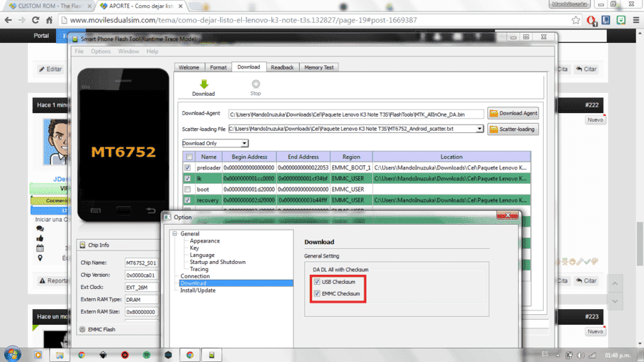Click the post number #223 link
The image size is (644, 362).
click(x=592, y=316)
